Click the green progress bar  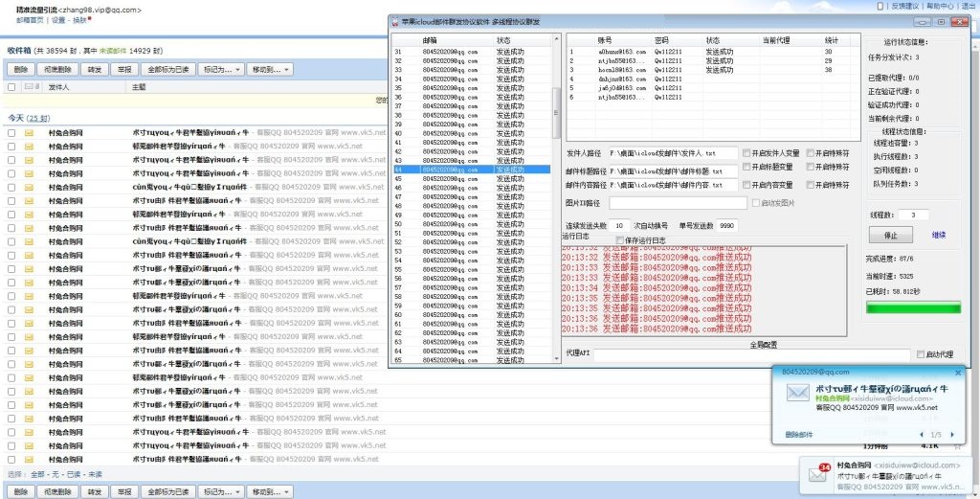[913, 307]
